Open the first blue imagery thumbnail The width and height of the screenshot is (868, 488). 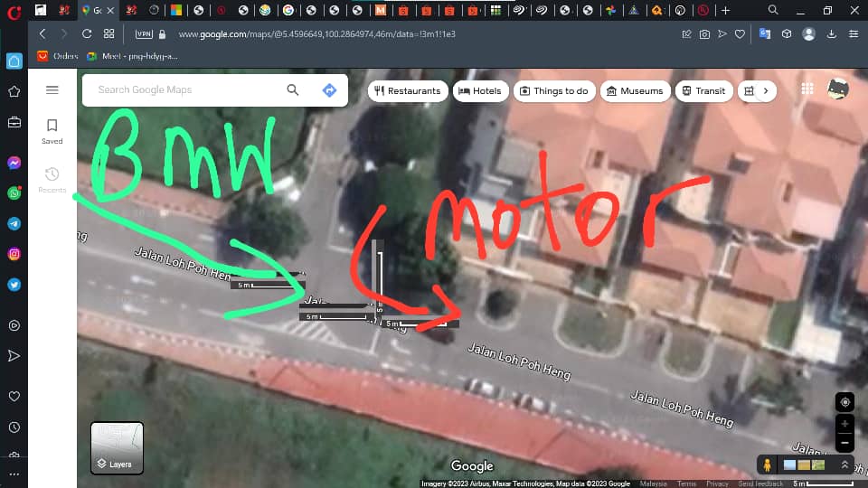click(x=790, y=465)
